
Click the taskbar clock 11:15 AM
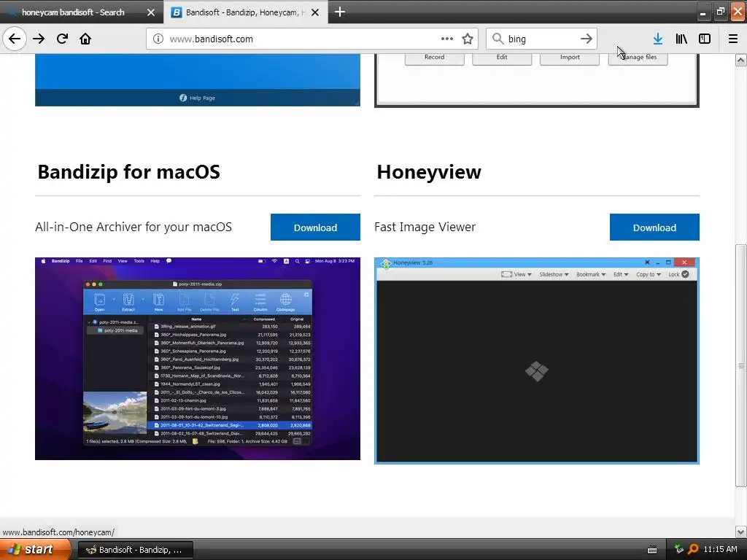pos(720,550)
